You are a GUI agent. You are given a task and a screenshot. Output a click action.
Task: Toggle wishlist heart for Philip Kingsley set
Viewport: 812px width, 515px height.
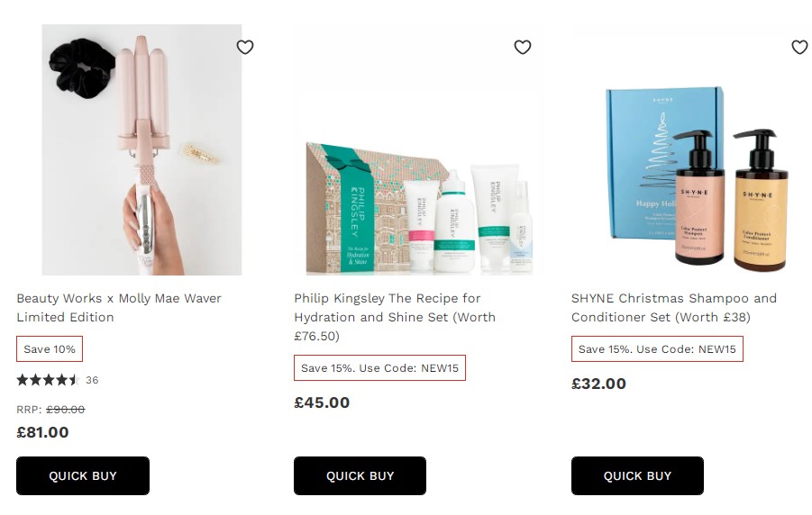coord(523,47)
